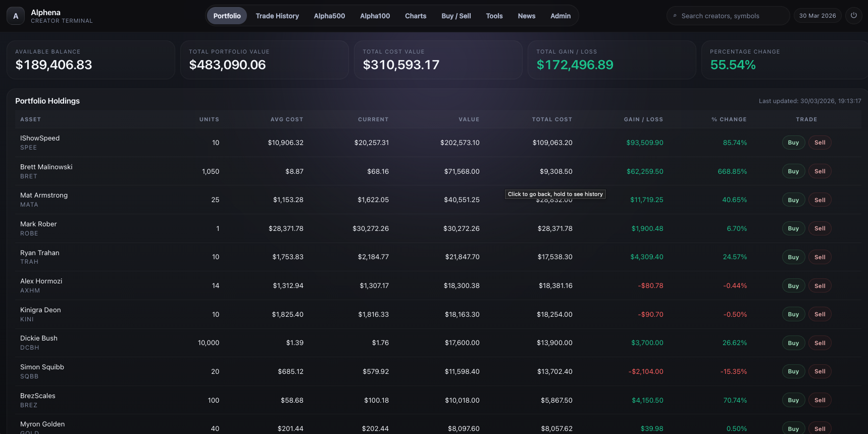Buy Mat Armstrong MATA

(793, 200)
